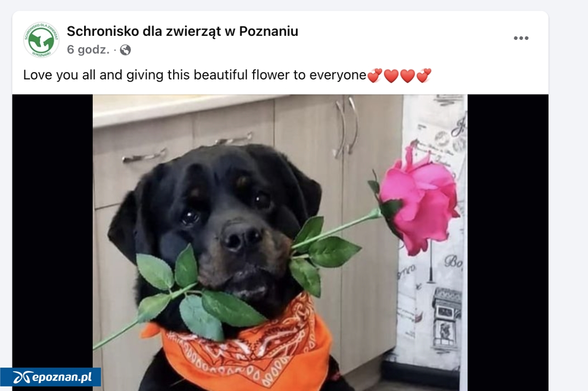588x391 pixels.
Task: Open Schronisko dla zwierząt w Poznaniu page
Action: tap(182, 31)
